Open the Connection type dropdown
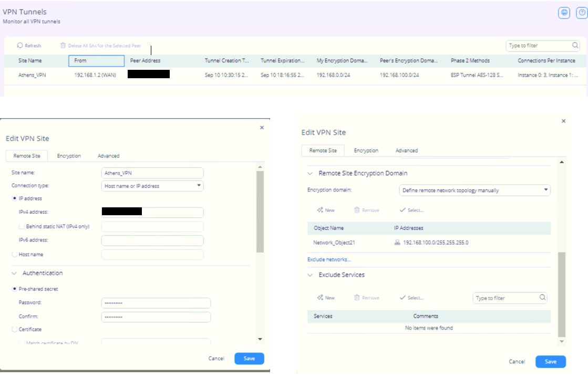 tap(152, 186)
